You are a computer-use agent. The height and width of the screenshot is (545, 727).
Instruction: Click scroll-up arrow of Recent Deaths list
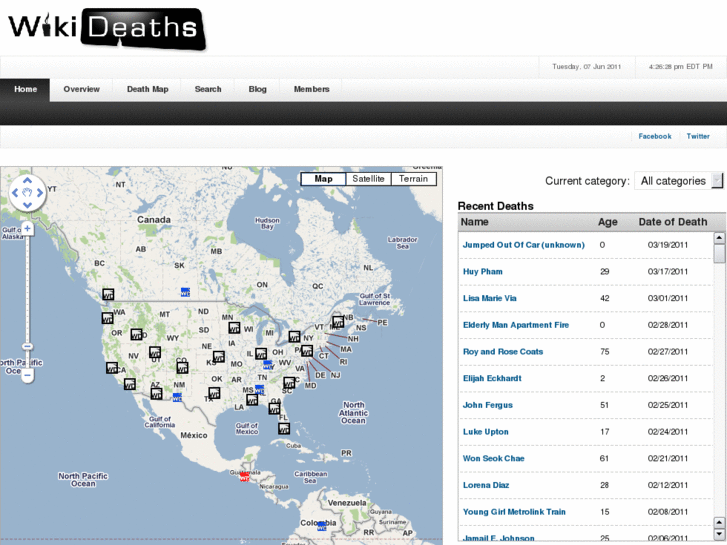[x=719, y=238]
